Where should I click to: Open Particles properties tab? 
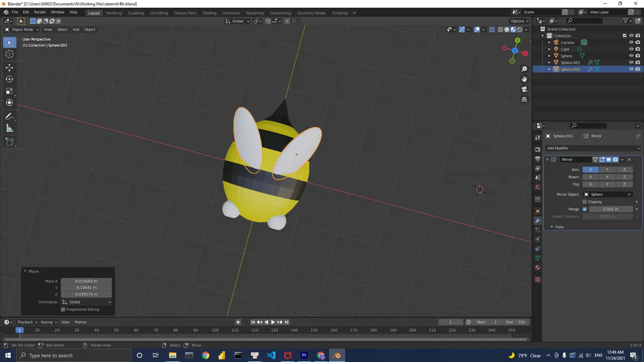point(538,230)
